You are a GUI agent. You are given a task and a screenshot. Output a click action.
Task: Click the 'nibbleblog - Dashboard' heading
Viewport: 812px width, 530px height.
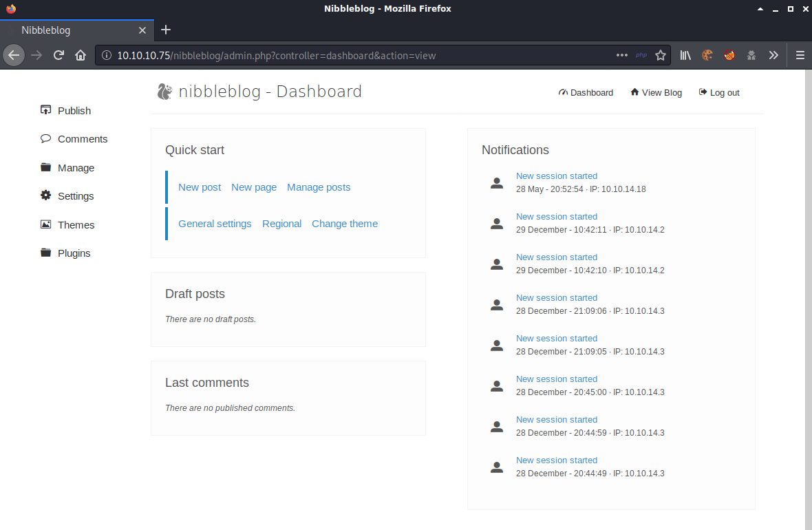270,92
